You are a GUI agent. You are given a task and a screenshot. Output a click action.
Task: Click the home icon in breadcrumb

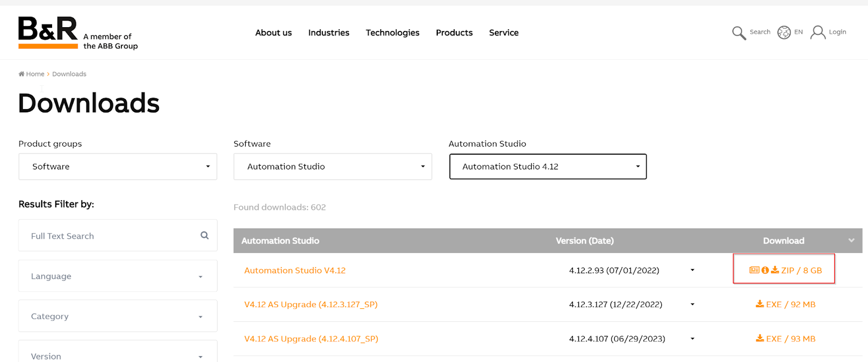pos(21,74)
